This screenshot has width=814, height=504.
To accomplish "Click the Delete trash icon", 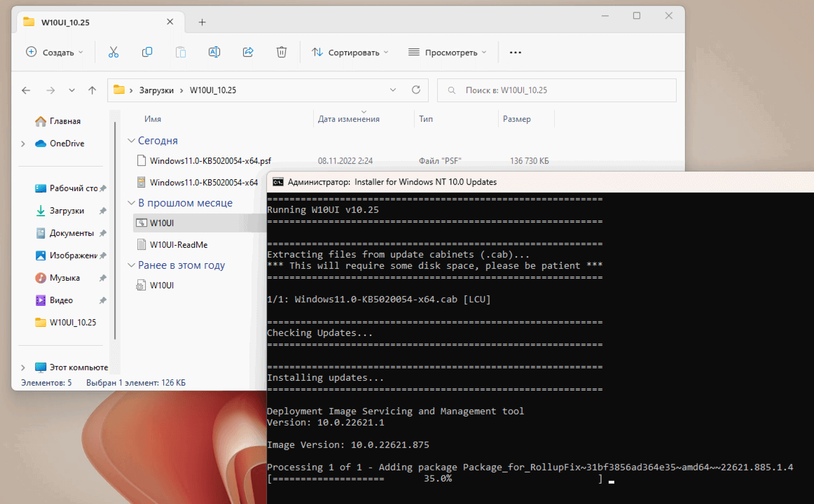I will [282, 52].
